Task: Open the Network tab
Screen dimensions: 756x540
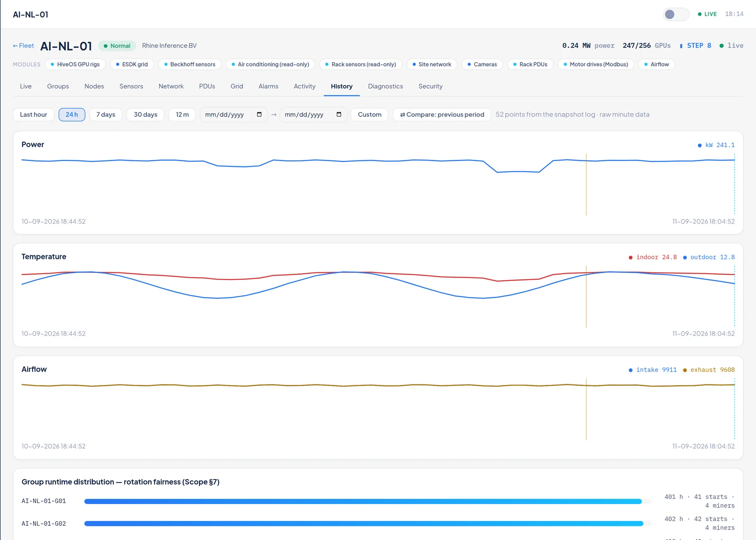Action: point(171,87)
